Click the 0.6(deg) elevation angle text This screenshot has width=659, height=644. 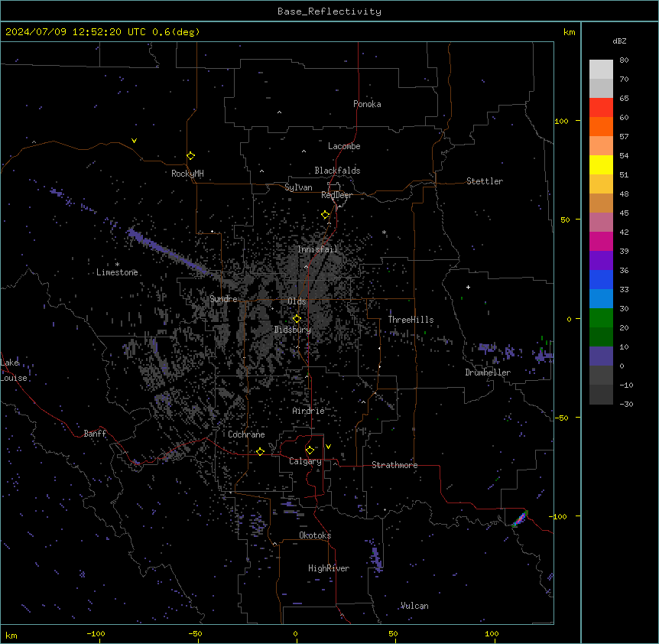(176, 32)
